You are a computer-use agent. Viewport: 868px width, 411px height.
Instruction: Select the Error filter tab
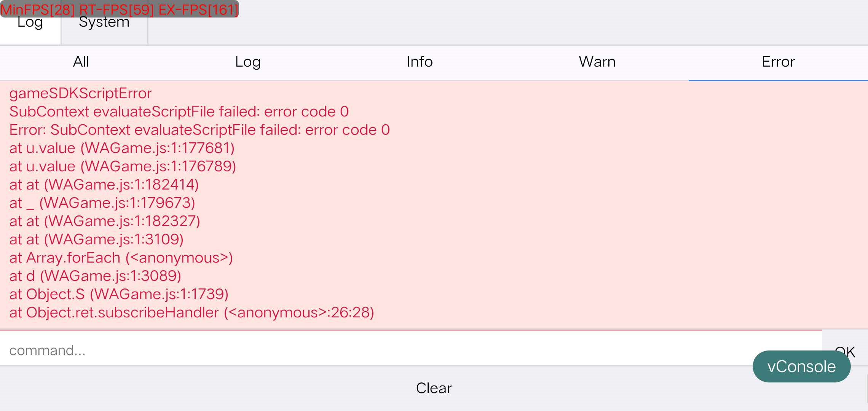pos(778,62)
